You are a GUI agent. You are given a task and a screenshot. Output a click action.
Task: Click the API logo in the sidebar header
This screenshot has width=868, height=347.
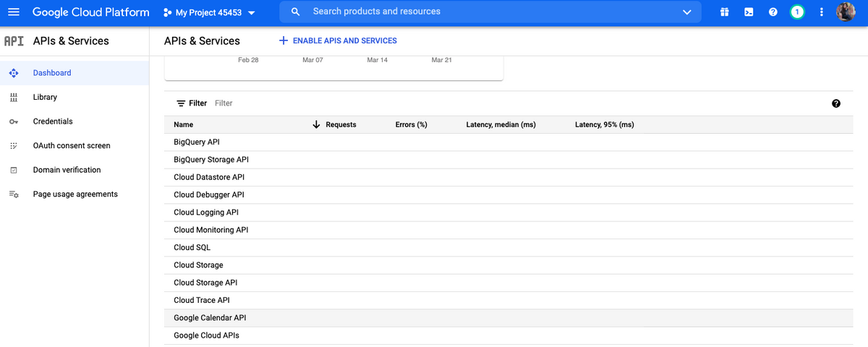14,41
